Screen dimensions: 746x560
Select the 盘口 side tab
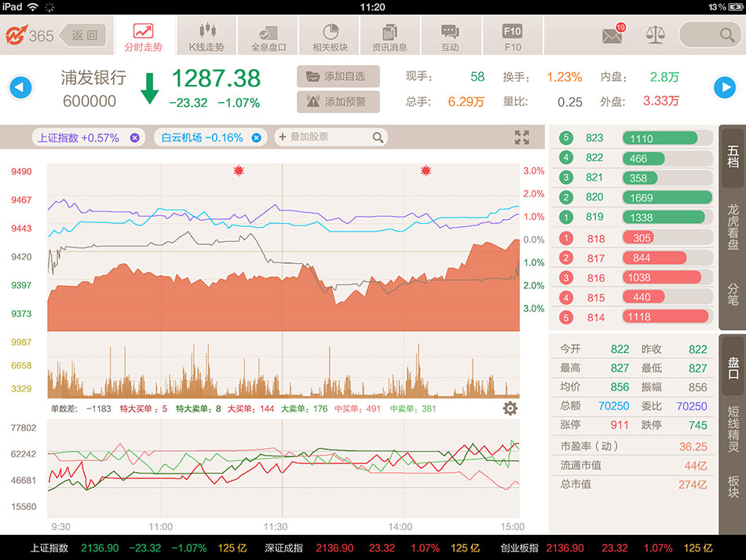pos(733,368)
